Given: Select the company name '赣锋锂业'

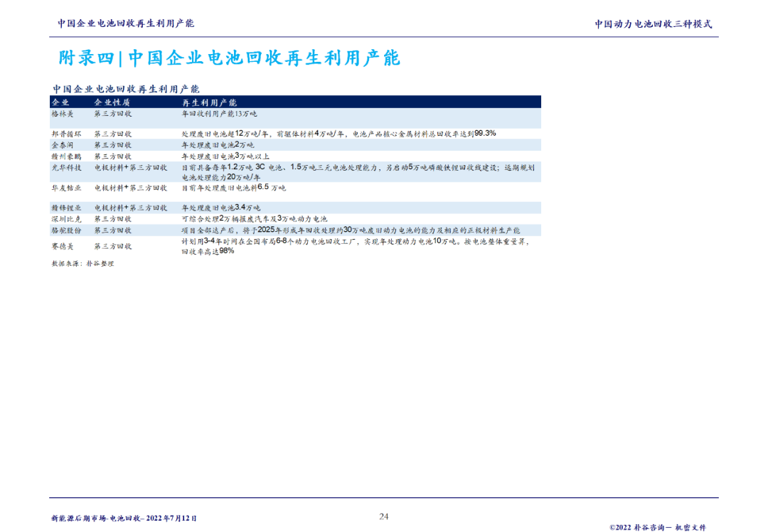Looking at the screenshot, I should [67, 208].
